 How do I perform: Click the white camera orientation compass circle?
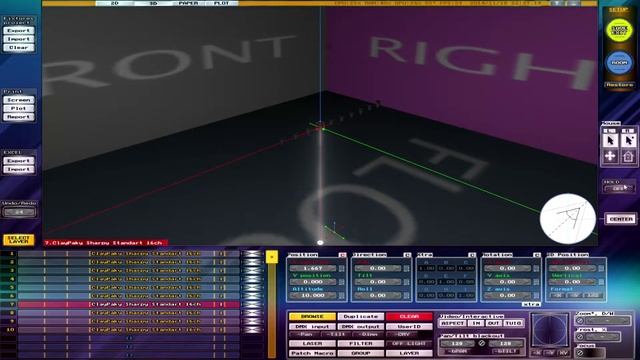(x=567, y=219)
